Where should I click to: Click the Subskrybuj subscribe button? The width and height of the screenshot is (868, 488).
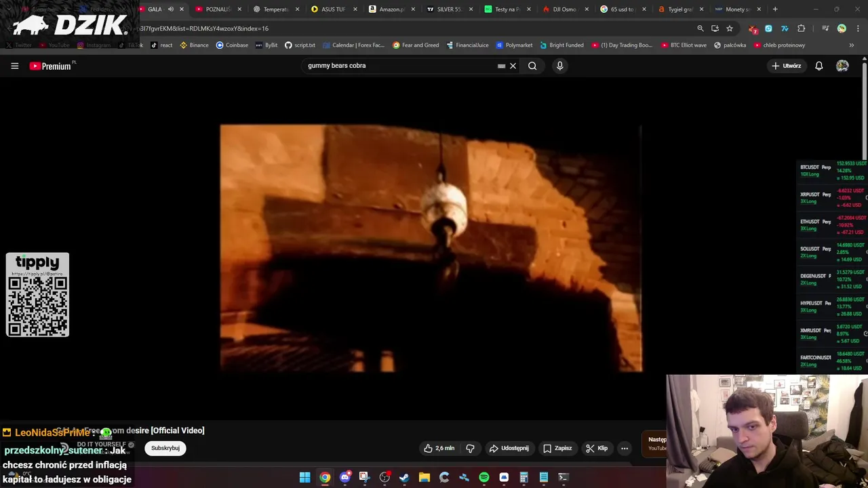165,448
